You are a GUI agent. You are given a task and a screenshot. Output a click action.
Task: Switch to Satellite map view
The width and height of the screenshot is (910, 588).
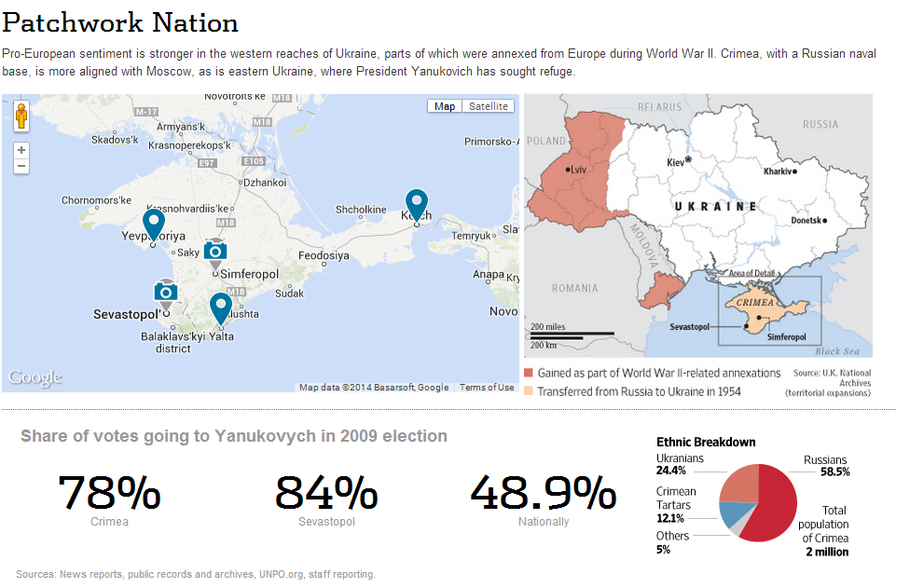489,106
